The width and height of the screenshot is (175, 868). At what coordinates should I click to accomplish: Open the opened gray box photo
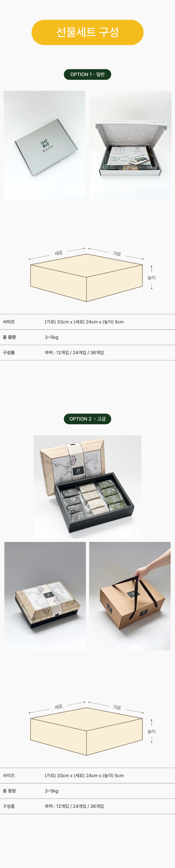coord(130,145)
